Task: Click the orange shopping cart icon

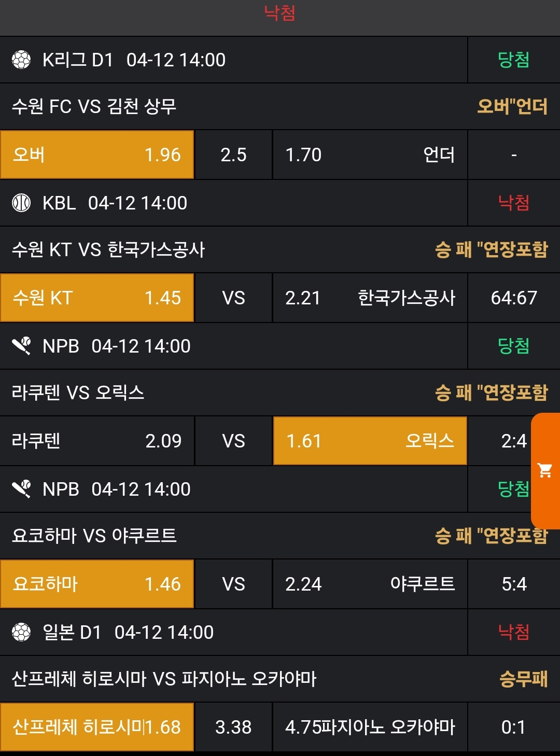Action: [545, 470]
